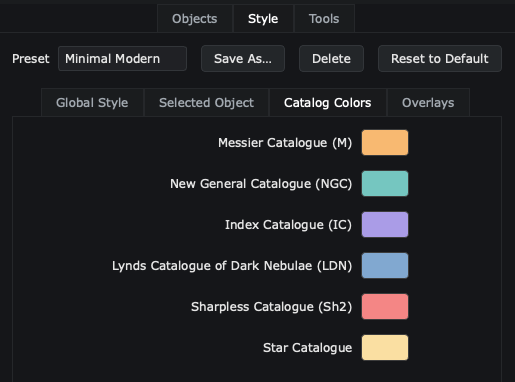The height and width of the screenshot is (382, 515).
Task: Change the Star Catalogue yellow swatch
Action: click(x=385, y=348)
